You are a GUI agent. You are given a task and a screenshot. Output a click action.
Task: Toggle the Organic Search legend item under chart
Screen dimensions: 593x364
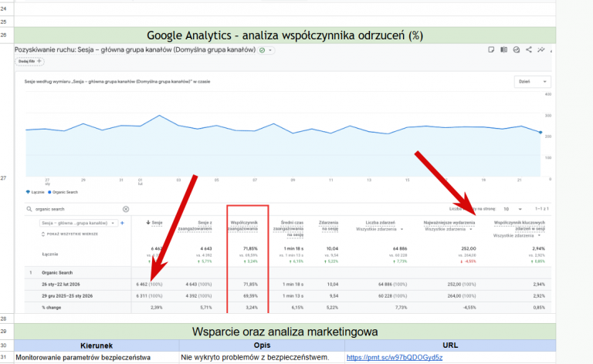coord(63,192)
